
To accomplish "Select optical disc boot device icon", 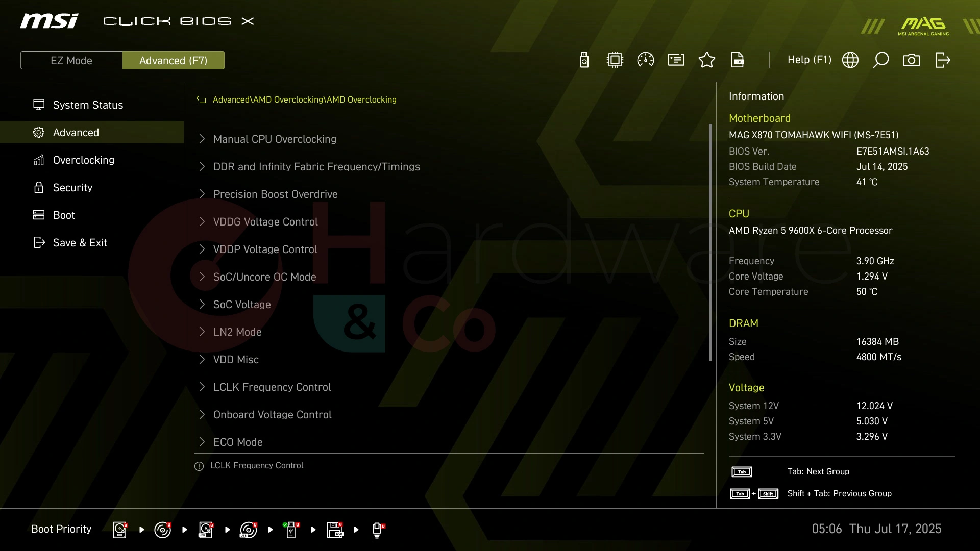I will (163, 530).
